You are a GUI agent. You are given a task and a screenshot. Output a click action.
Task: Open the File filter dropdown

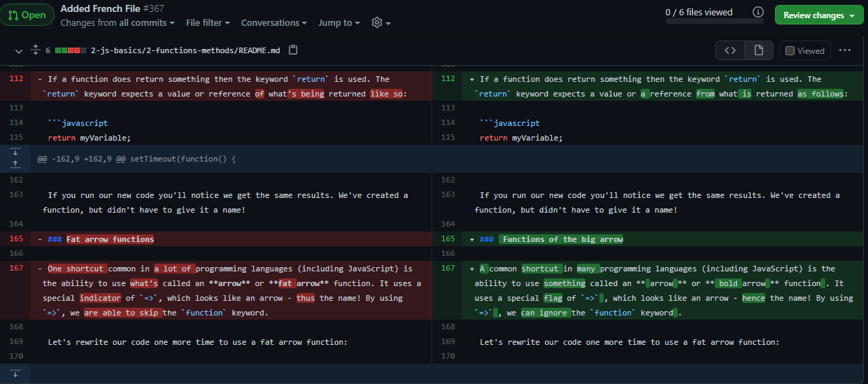click(208, 22)
